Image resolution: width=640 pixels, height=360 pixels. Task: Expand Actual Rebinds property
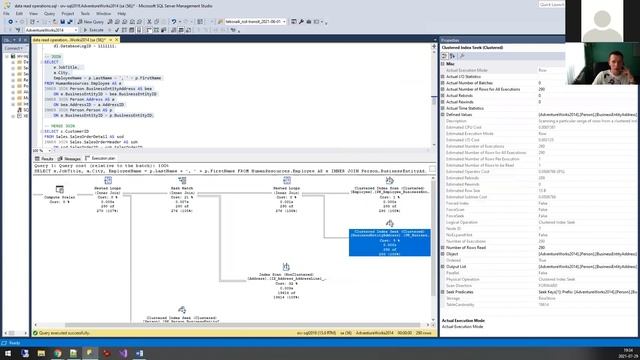(443, 96)
